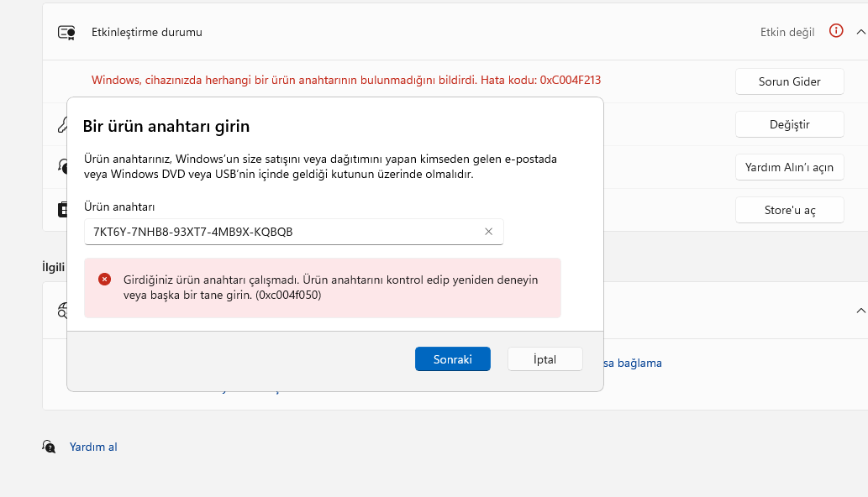The width and height of the screenshot is (868, 497).
Task: Click the red error icon in the message
Action: click(105, 280)
